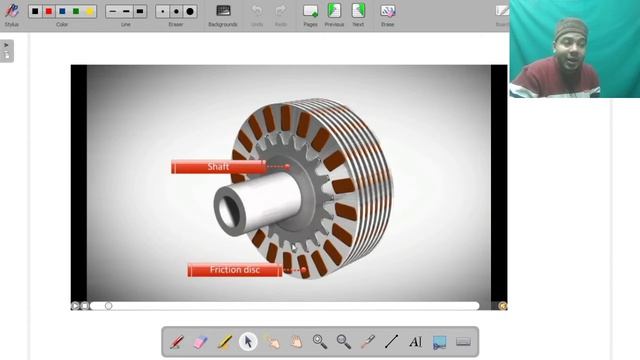Set the medium eraser size

click(176, 11)
